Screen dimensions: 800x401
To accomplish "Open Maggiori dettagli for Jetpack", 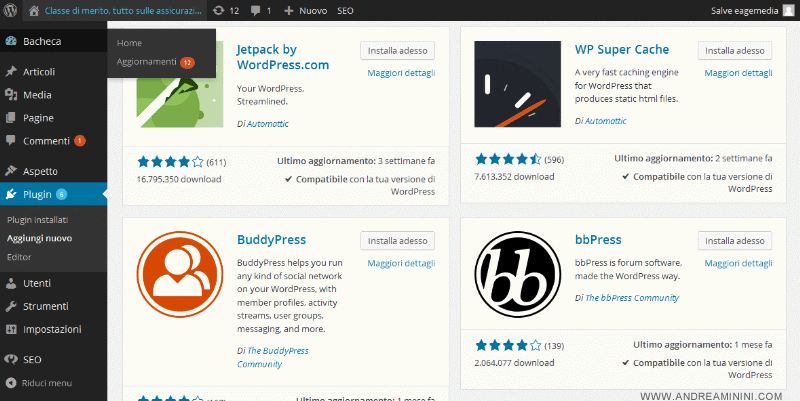I will click(401, 73).
